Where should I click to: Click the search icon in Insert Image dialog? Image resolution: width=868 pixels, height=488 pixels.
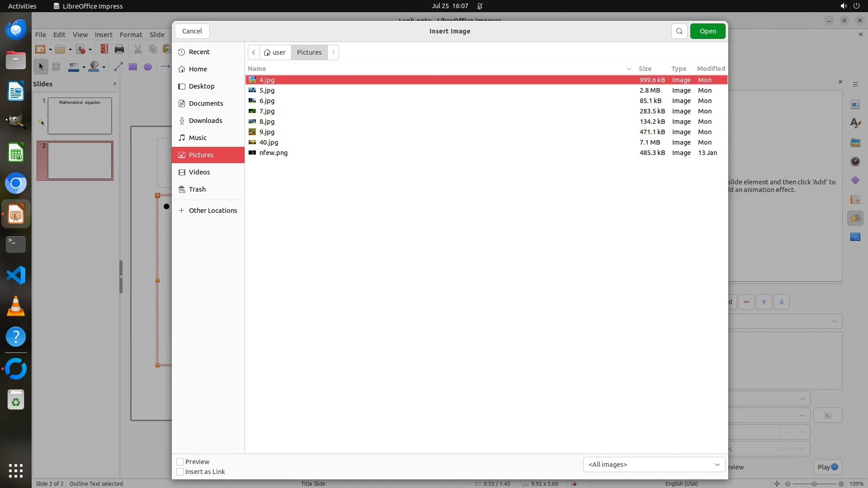[679, 31]
